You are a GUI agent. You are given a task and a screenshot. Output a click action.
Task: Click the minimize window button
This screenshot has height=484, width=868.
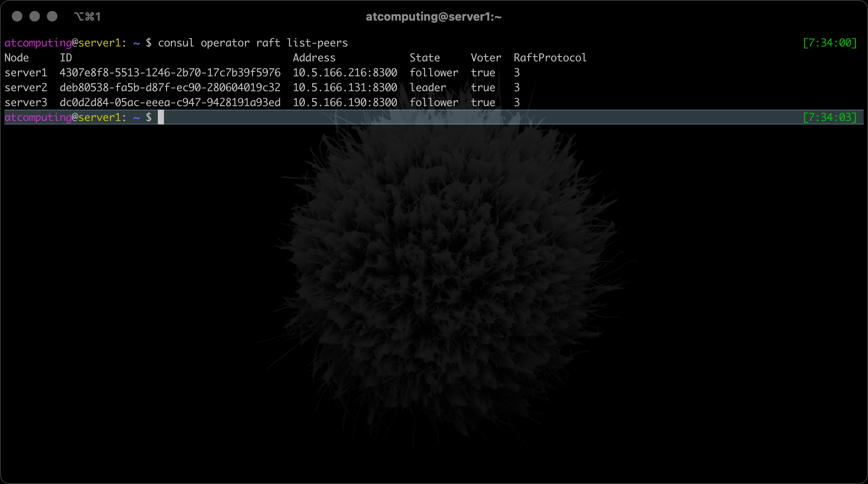(35, 17)
